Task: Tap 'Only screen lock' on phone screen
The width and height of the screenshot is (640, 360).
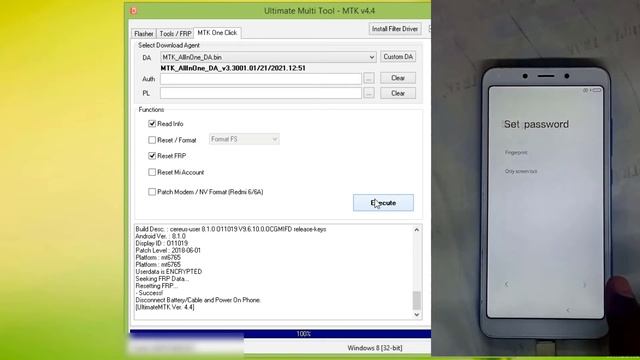Action: (521, 171)
